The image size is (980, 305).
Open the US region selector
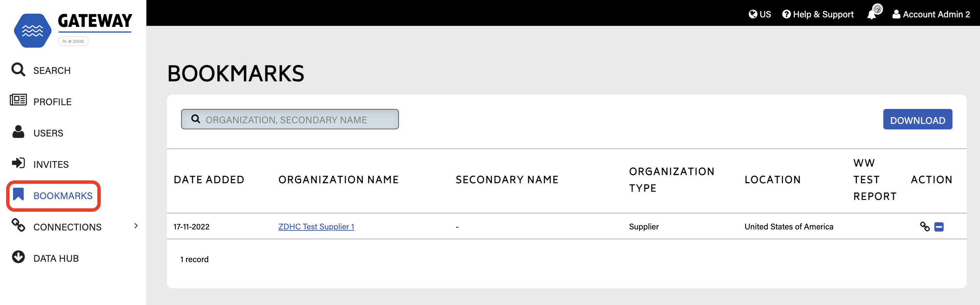[760, 14]
